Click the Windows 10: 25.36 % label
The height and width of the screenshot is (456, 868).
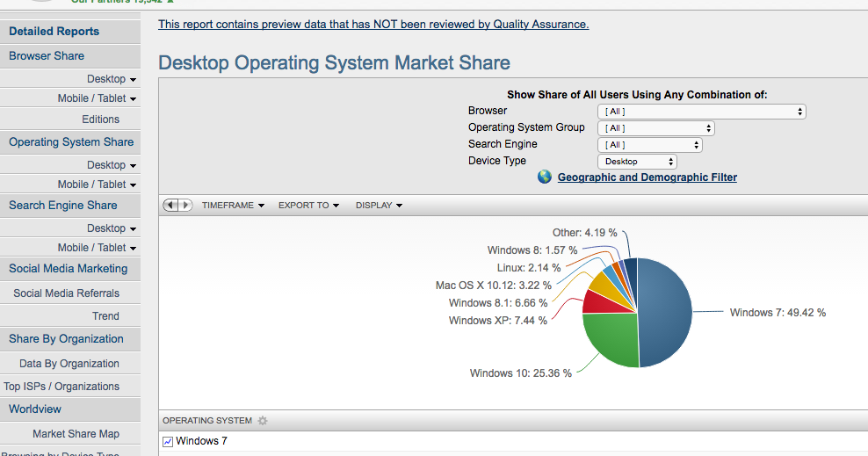521,373
